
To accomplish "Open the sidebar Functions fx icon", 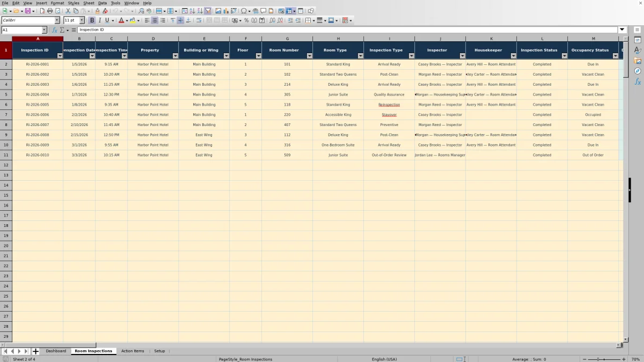I will 638,82.
